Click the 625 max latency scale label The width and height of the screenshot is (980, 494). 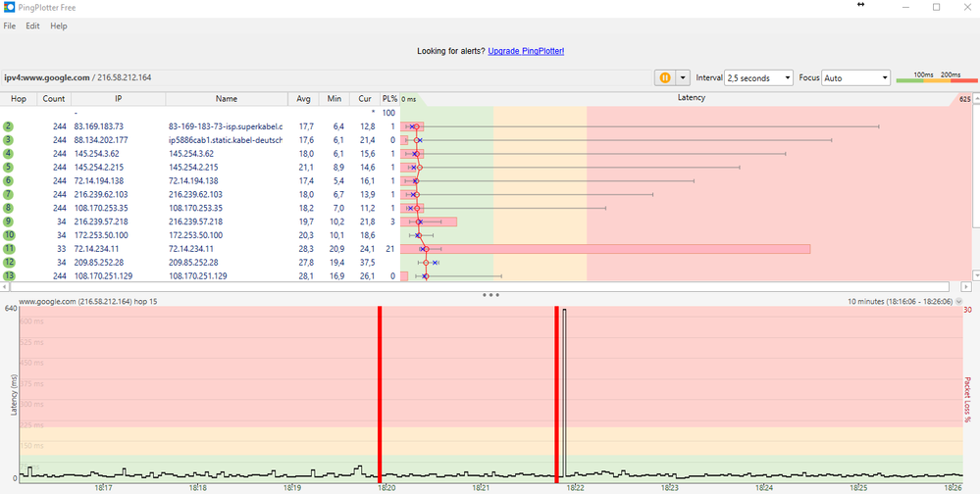click(x=965, y=99)
